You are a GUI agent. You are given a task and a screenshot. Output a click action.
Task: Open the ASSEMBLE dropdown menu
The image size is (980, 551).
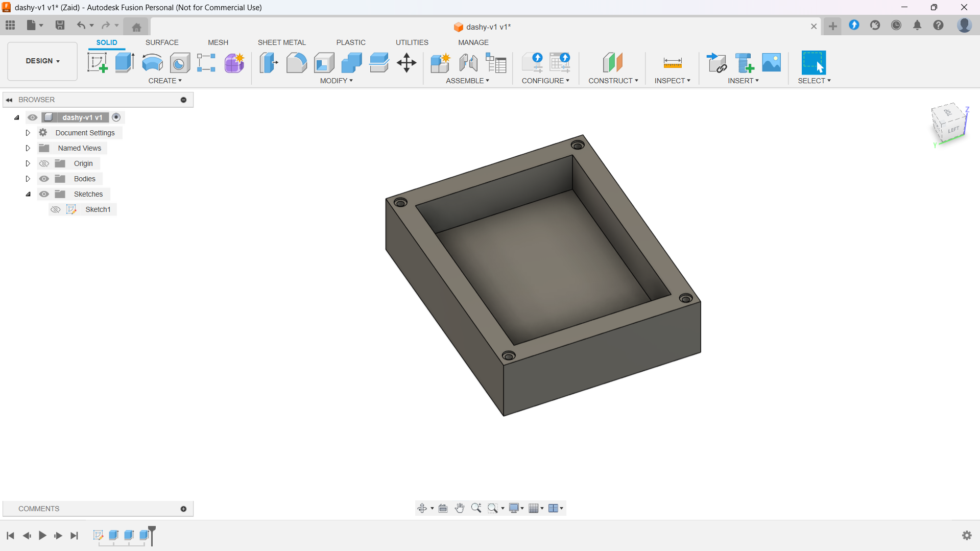(x=467, y=81)
